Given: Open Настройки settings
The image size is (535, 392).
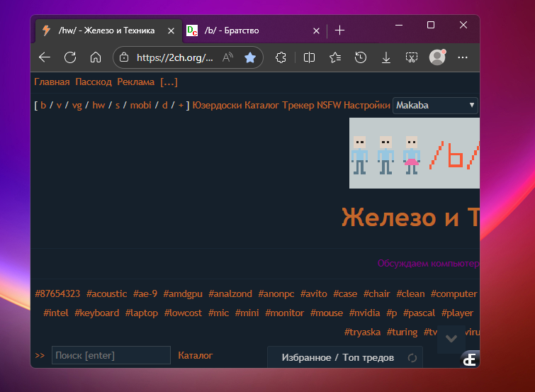Looking at the screenshot, I should point(367,105).
